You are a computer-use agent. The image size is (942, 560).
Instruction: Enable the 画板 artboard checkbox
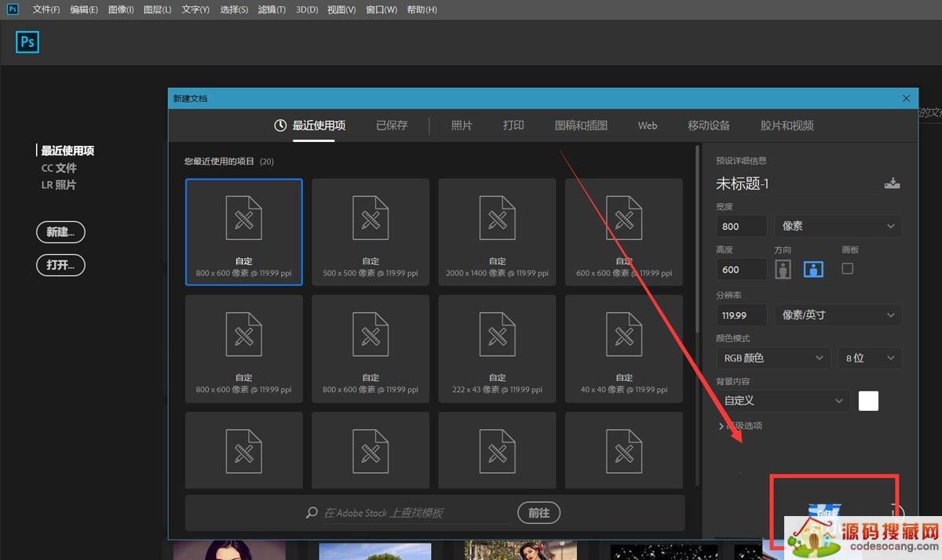(848, 268)
